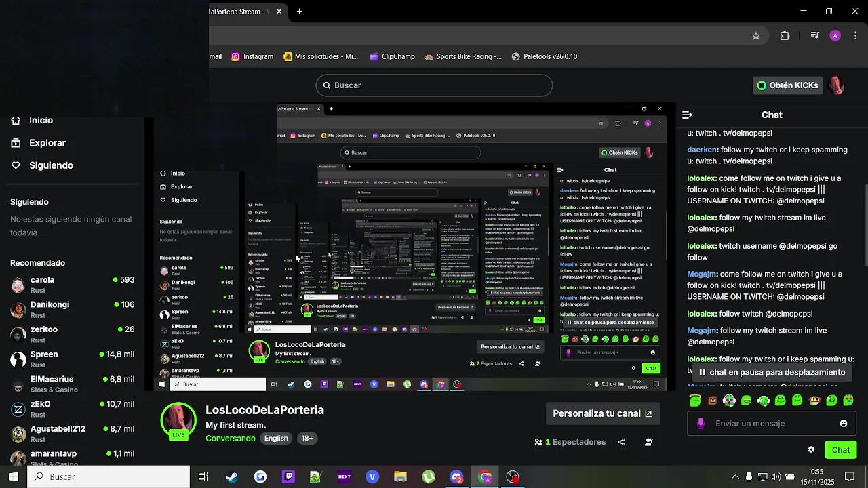
Task: Open the emoji picker in message box
Action: tap(844, 424)
